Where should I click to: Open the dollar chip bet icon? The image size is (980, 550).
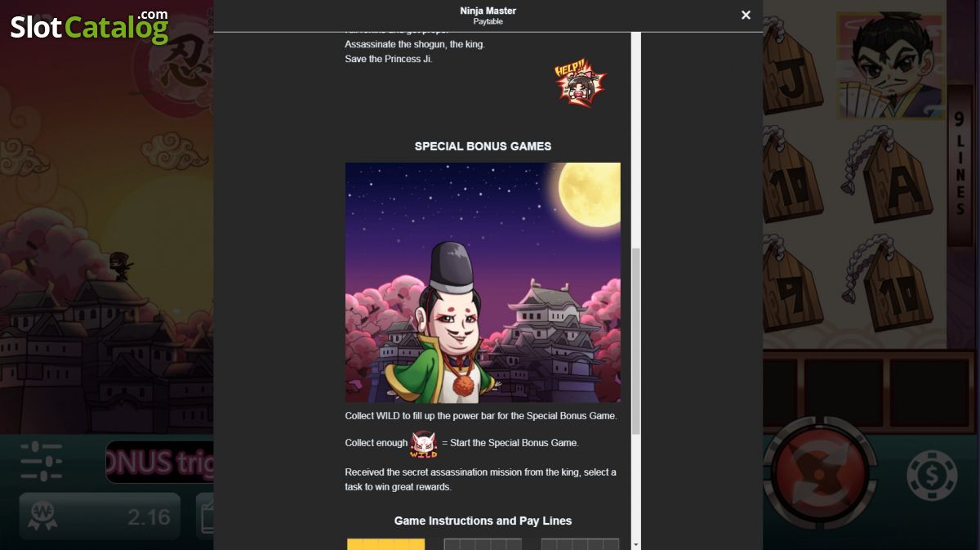click(932, 475)
